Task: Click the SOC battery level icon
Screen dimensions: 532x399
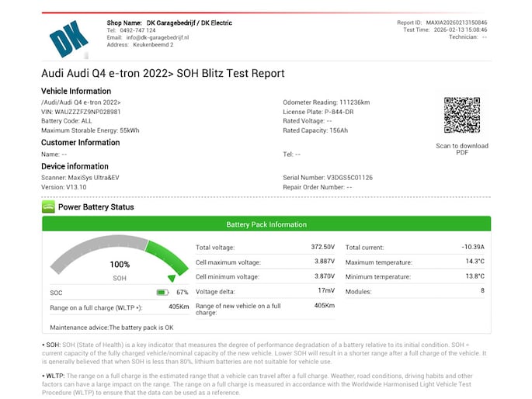Action: (x=162, y=293)
